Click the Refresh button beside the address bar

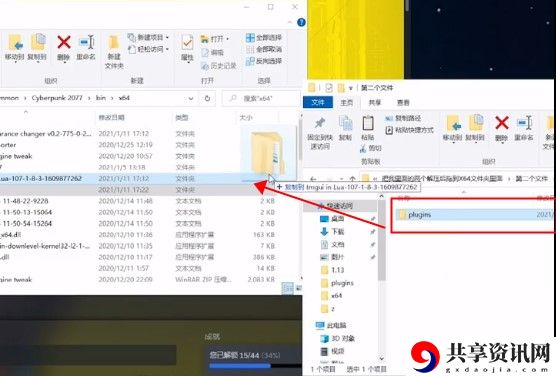[x=207, y=98]
